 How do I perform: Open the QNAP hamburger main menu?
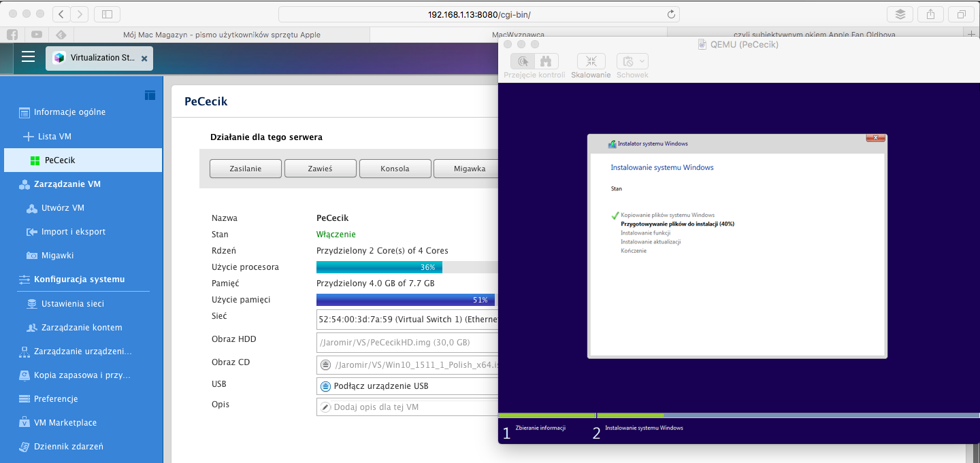28,57
